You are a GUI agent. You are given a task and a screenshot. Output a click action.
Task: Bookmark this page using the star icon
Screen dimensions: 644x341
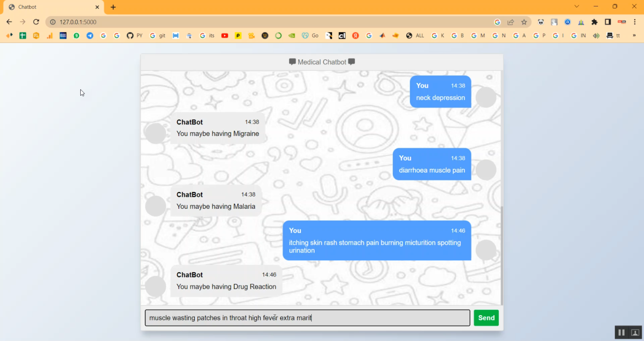(x=525, y=21)
